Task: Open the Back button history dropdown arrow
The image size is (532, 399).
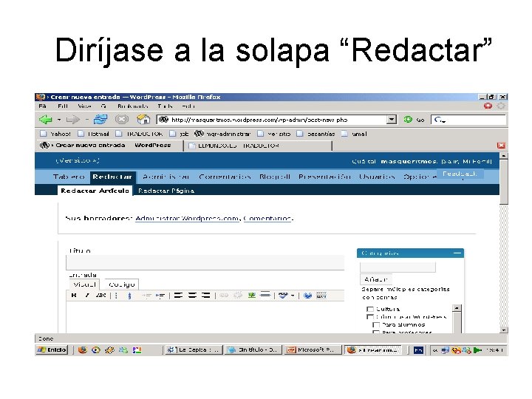Action: coord(59,120)
